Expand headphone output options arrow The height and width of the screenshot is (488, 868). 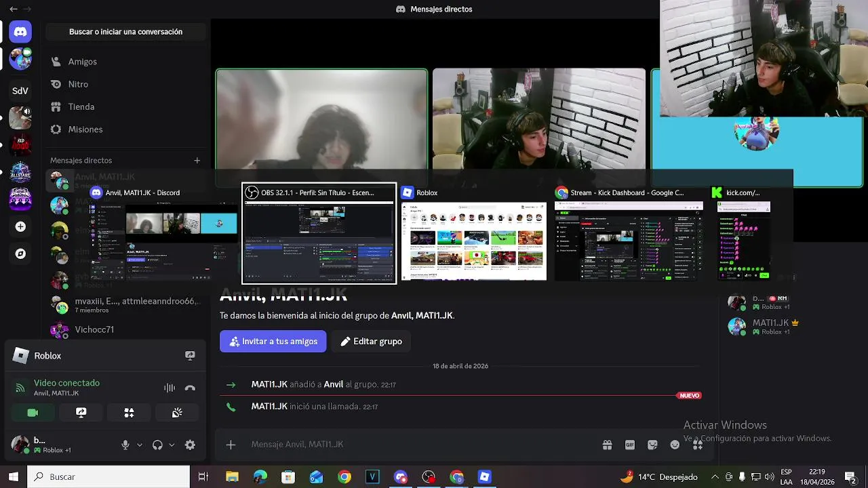coord(172,445)
